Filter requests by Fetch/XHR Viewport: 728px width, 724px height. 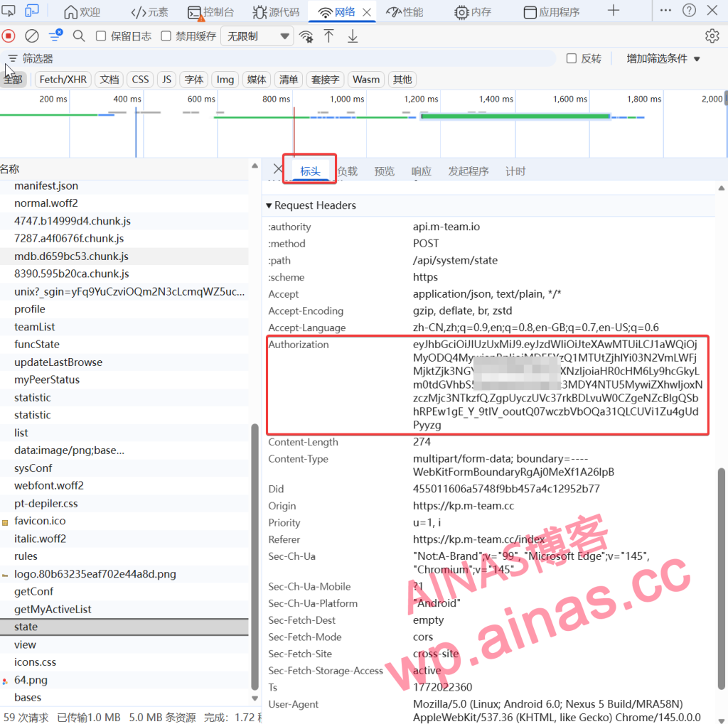tap(63, 80)
